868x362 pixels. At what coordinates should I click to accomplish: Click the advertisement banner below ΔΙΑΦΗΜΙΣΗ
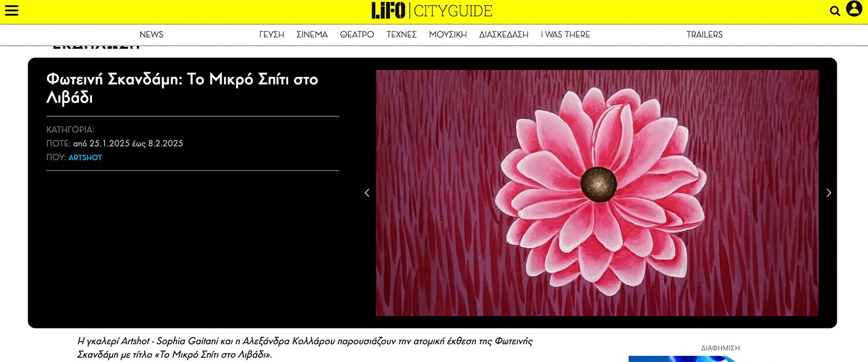coord(683,359)
